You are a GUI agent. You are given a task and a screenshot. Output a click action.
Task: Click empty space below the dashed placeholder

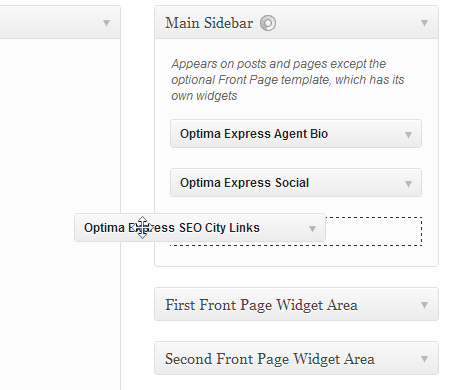(x=296, y=256)
